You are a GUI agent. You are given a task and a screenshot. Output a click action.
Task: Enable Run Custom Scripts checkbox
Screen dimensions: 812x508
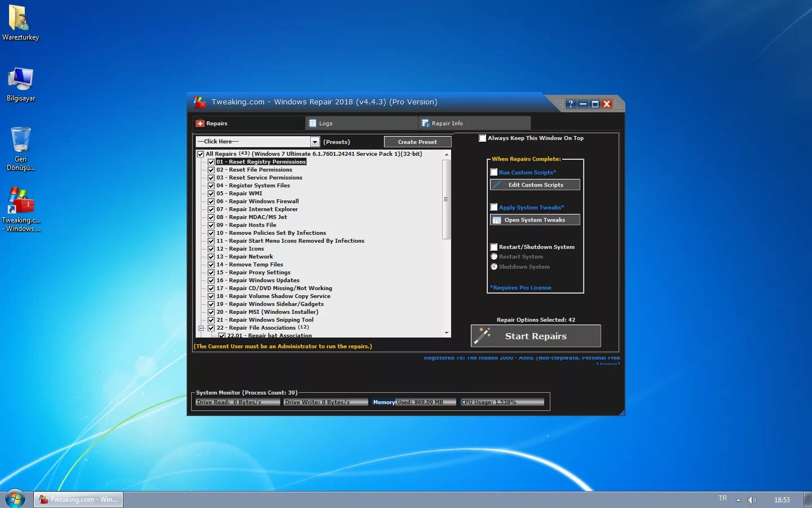494,172
